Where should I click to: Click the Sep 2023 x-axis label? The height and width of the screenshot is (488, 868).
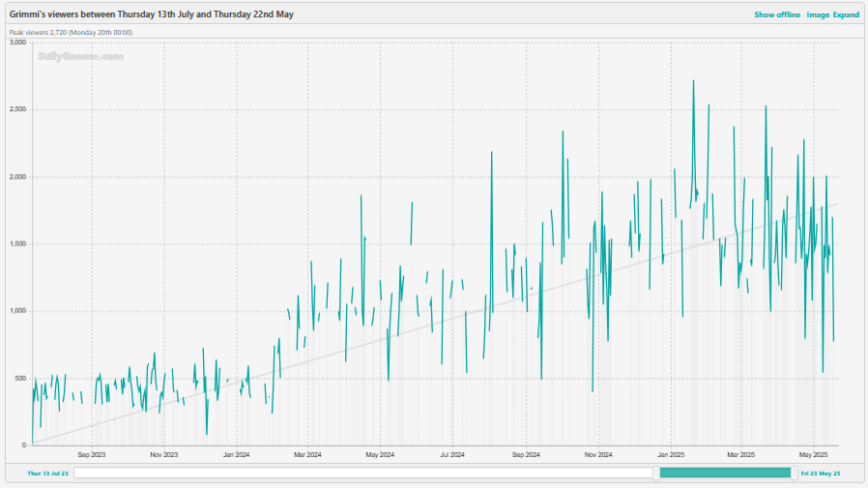pos(91,453)
